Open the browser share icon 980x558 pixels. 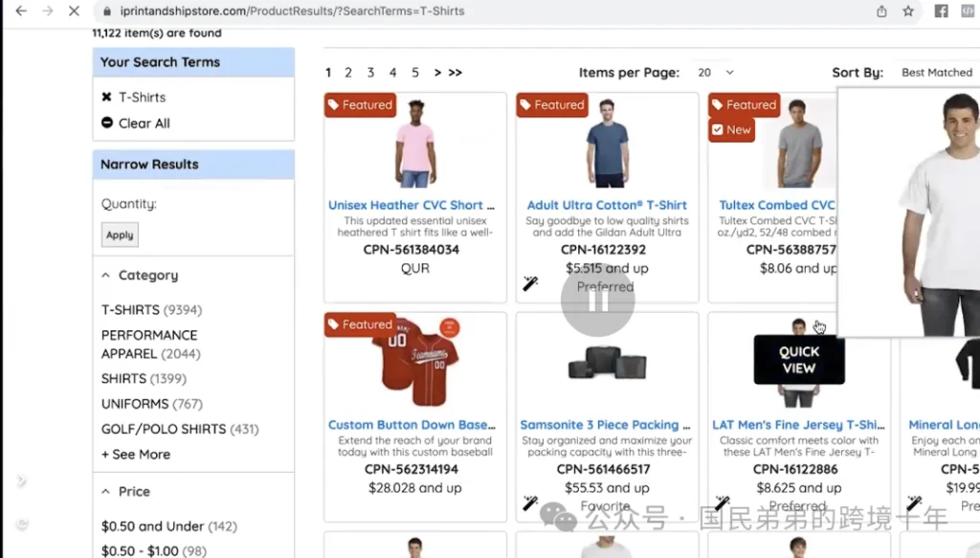[881, 11]
